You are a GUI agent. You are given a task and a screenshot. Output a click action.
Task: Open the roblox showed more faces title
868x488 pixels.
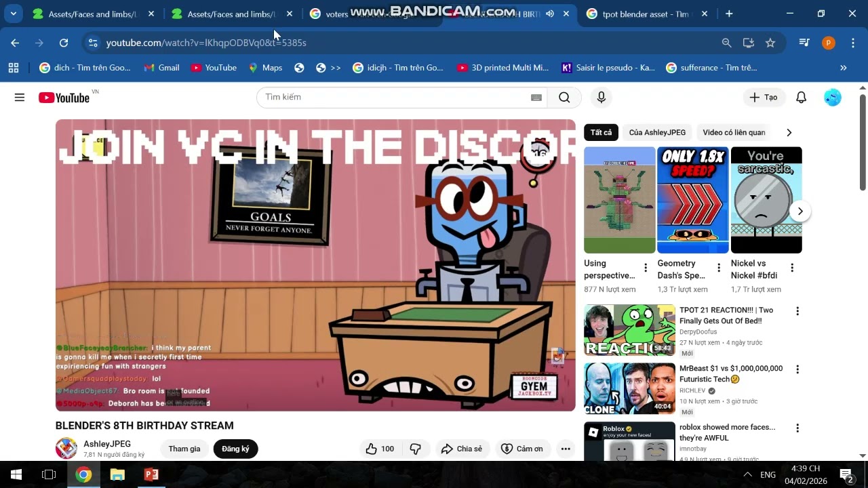[x=727, y=432]
